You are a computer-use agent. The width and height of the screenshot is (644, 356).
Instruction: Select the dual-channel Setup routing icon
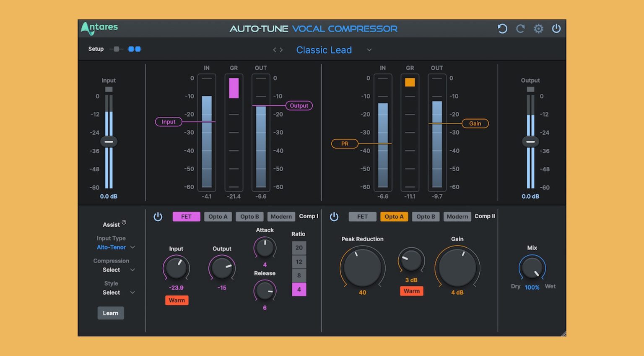point(133,49)
